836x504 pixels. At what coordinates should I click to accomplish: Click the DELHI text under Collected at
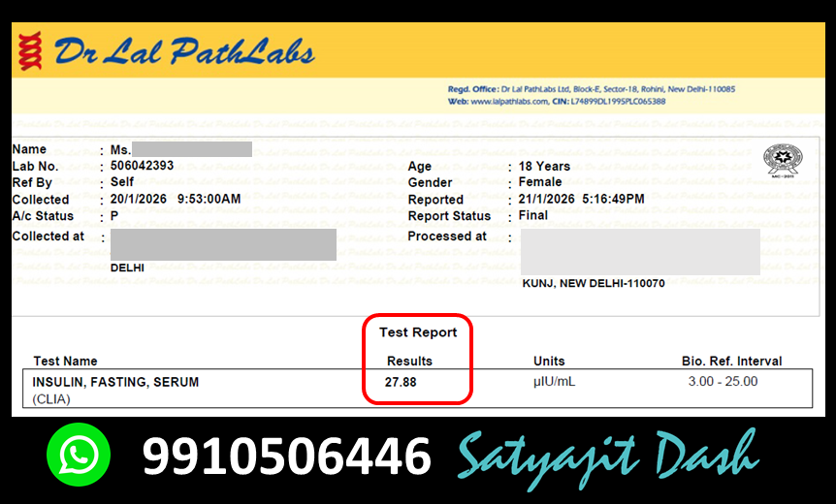[x=127, y=268]
